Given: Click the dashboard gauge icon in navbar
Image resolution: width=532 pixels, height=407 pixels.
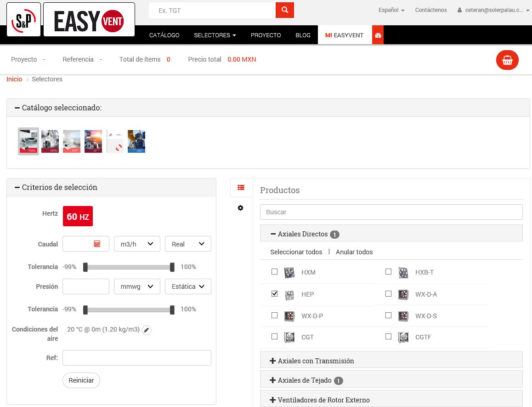Looking at the screenshot, I should point(378,35).
